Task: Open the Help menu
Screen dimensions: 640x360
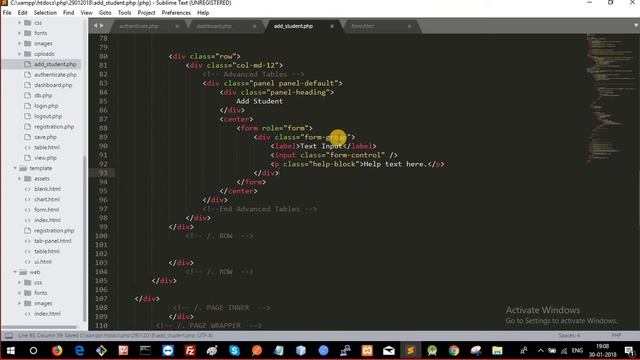Action: (203, 13)
